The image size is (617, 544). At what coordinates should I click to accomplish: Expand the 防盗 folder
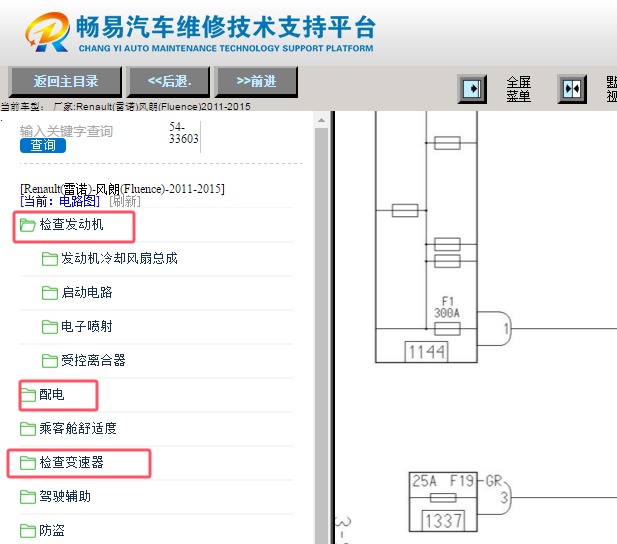coord(52,530)
